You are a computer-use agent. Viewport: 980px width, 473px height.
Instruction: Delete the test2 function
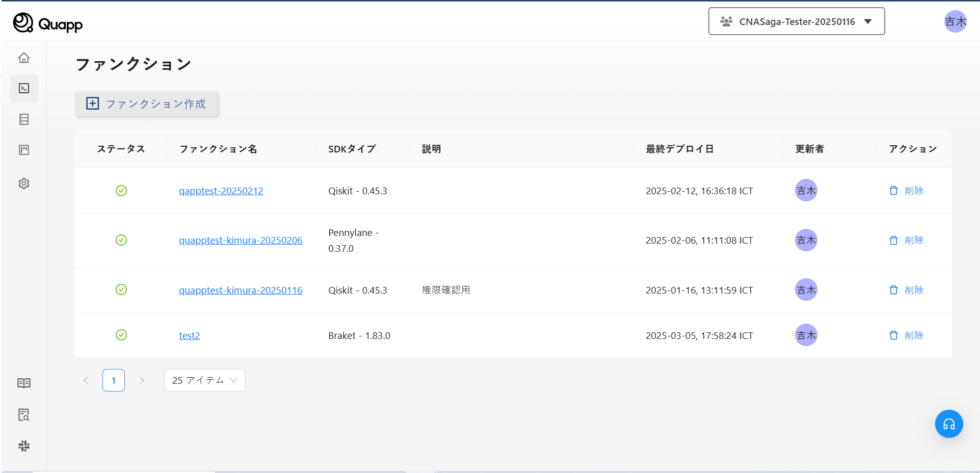coord(906,335)
